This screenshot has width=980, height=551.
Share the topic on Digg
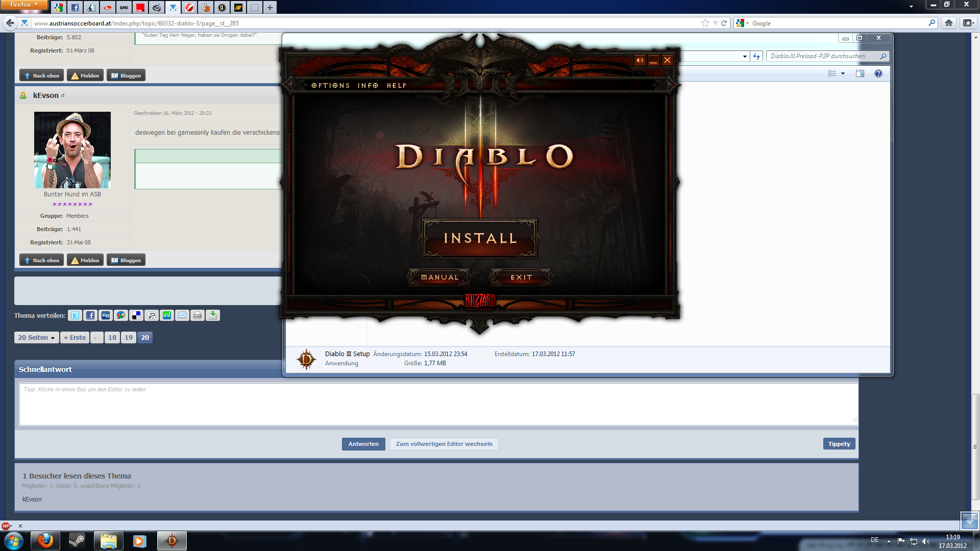pyautogui.click(x=106, y=315)
